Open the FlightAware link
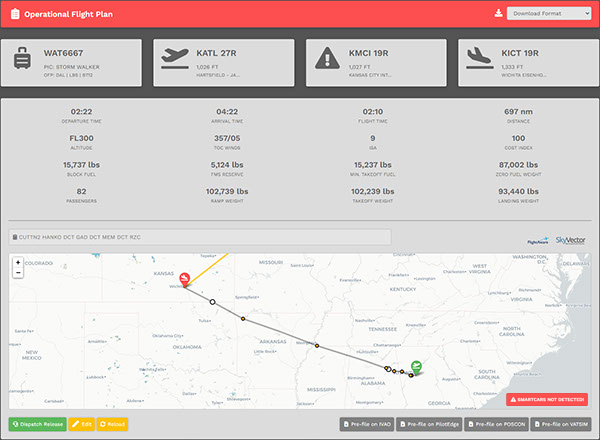Viewport: 600px width, 440px height. click(538, 241)
